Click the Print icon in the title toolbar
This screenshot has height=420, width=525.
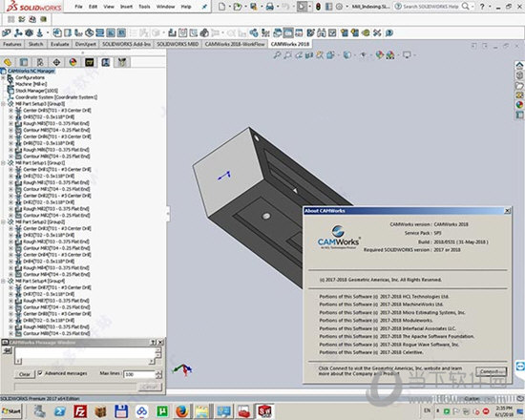pos(269,7)
